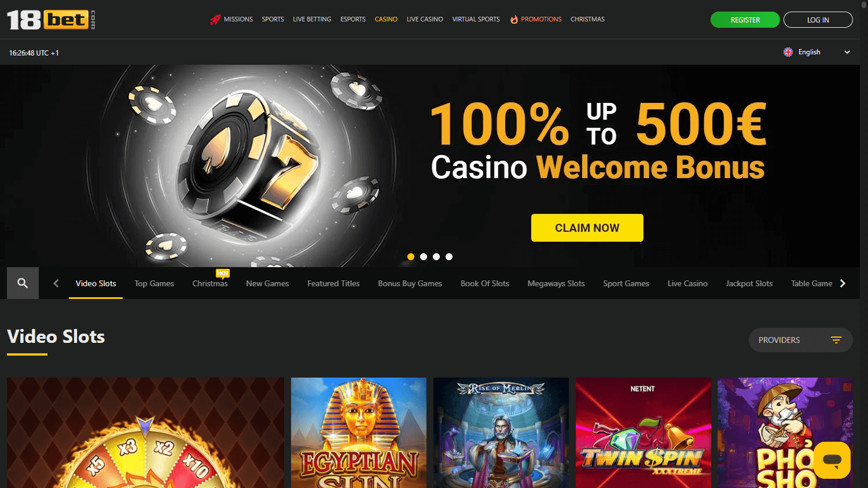Open the Live Casino menu item

click(425, 19)
